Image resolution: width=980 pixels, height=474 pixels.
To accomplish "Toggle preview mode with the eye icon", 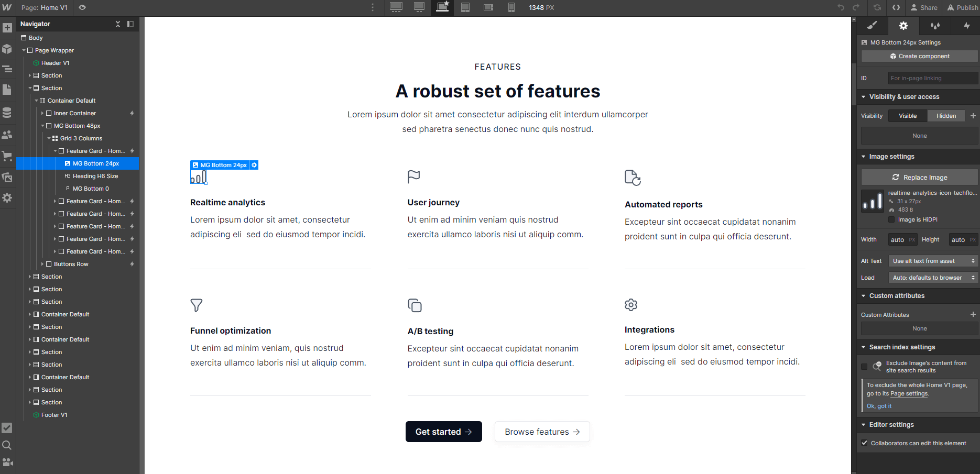I will 82,7.
